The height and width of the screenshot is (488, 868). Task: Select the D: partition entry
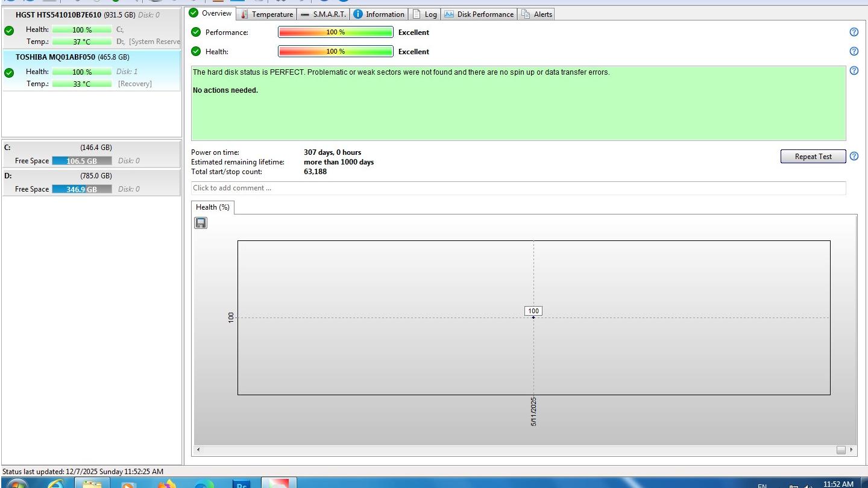click(x=92, y=182)
